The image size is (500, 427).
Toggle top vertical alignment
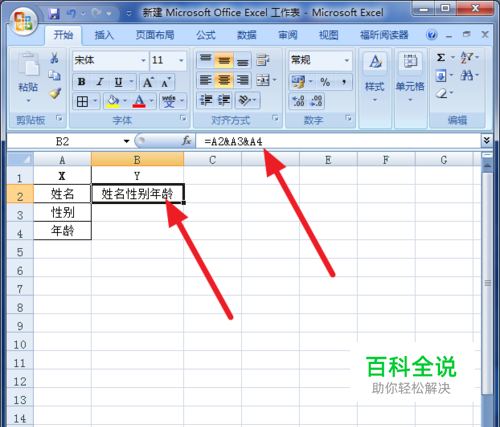[206, 60]
